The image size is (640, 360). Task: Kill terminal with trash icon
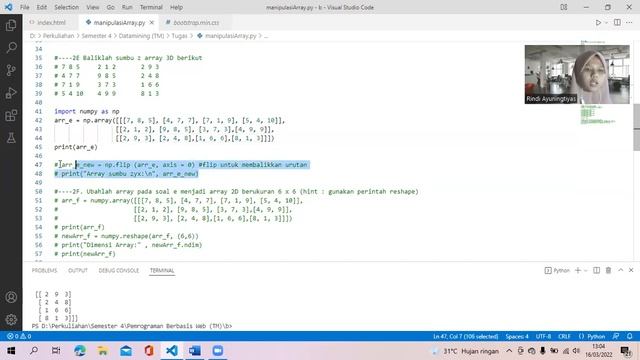(x=608, y=270)
